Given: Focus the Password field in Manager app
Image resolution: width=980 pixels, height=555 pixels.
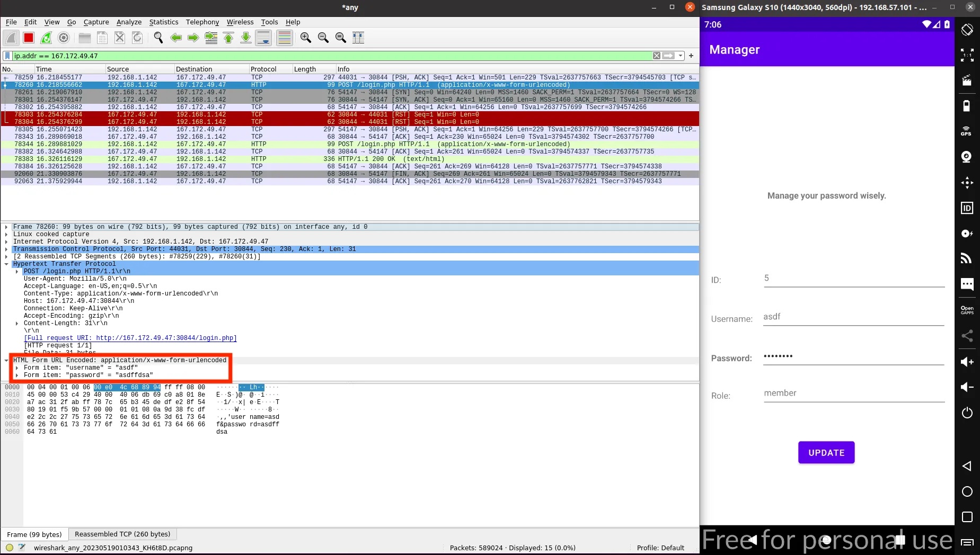Looking at the screenshot, I should (853, 356).
